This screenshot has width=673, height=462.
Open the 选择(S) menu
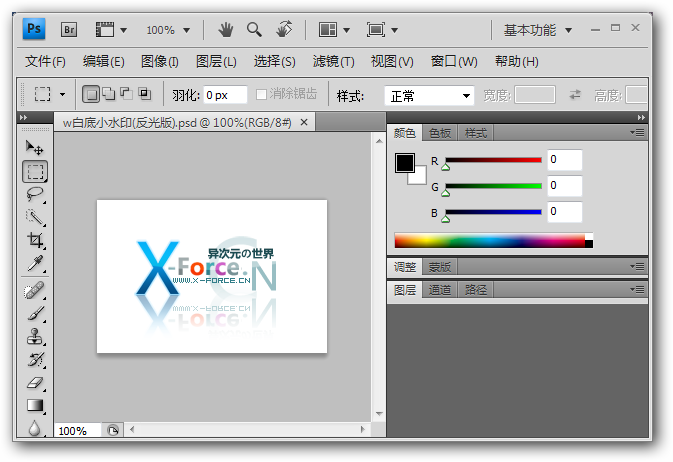[274, 61]
